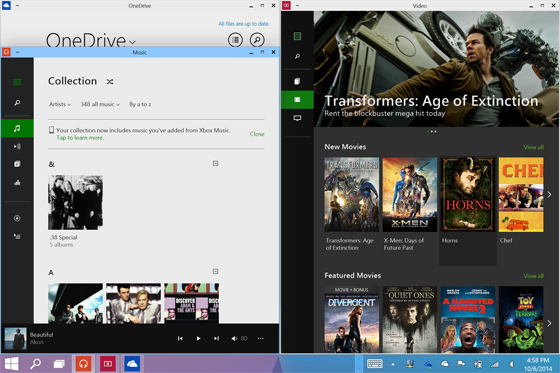Tap to learn more link
The image size is (560, 373).
[x=80, y=138]
